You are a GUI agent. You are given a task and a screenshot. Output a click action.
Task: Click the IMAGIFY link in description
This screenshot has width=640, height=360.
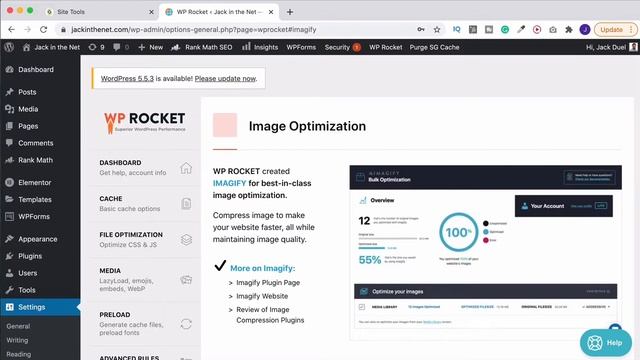(229, 183)
